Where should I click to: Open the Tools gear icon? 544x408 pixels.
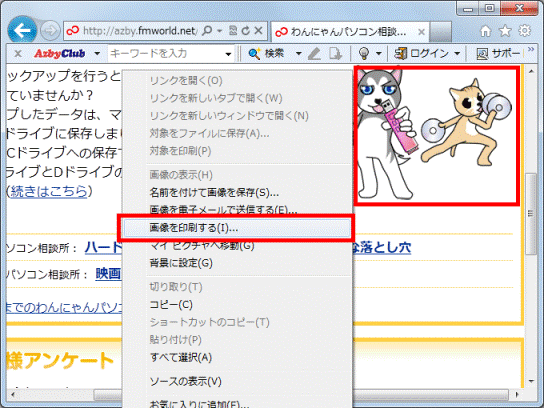click(525, 31)
